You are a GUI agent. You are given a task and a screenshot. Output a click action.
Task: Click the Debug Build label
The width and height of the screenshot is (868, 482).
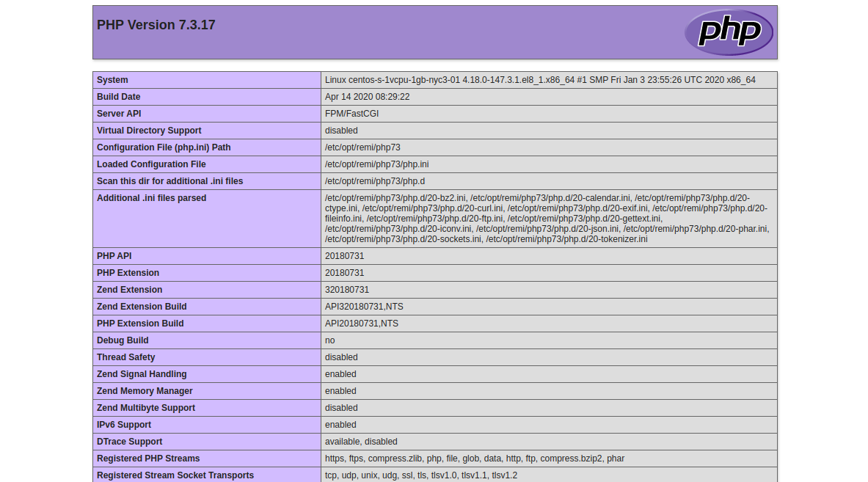pos(123,340)
